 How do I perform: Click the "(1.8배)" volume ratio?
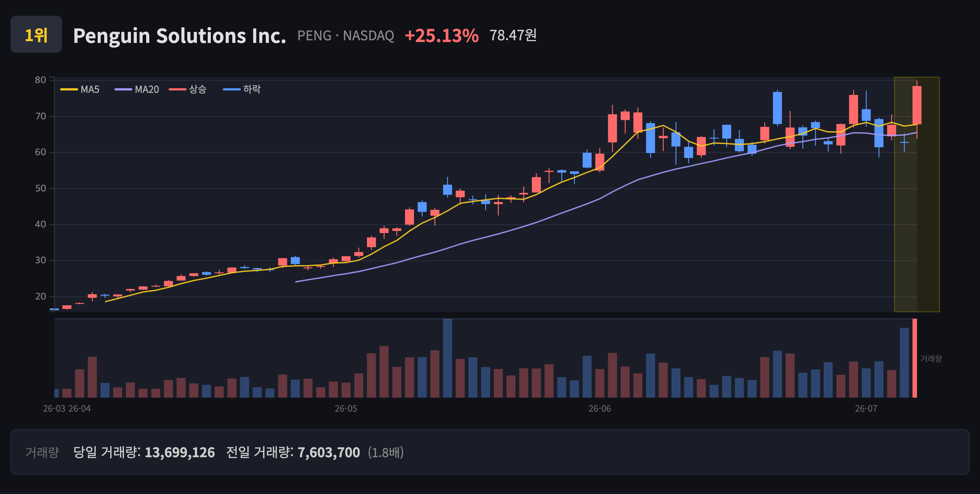click(x=386, y=453)
